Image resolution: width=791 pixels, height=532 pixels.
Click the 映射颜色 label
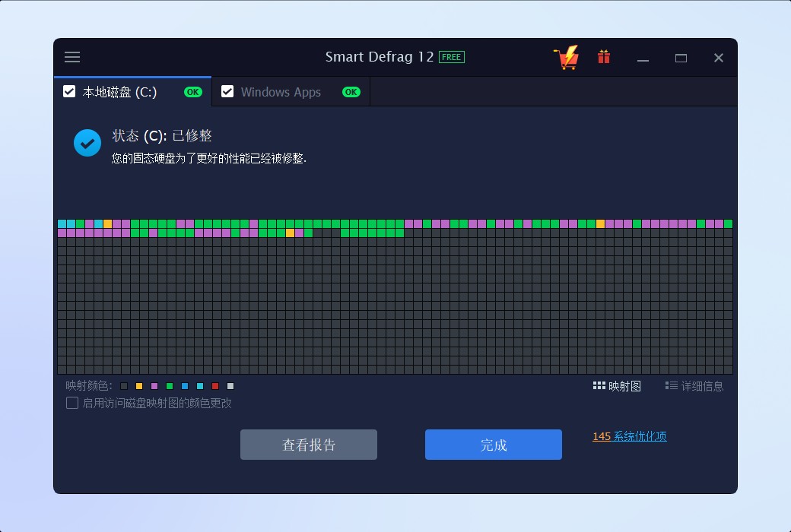pyautogui.click(x=89, y=386)
